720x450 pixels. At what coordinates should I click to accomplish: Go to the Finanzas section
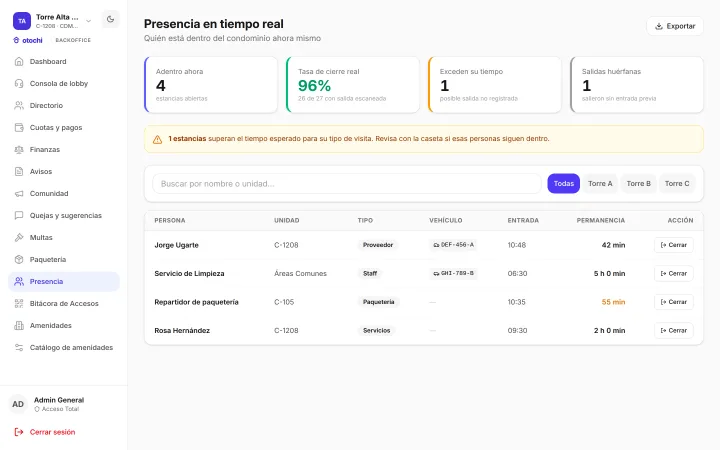pyautogui.click(x=64, y=150)
